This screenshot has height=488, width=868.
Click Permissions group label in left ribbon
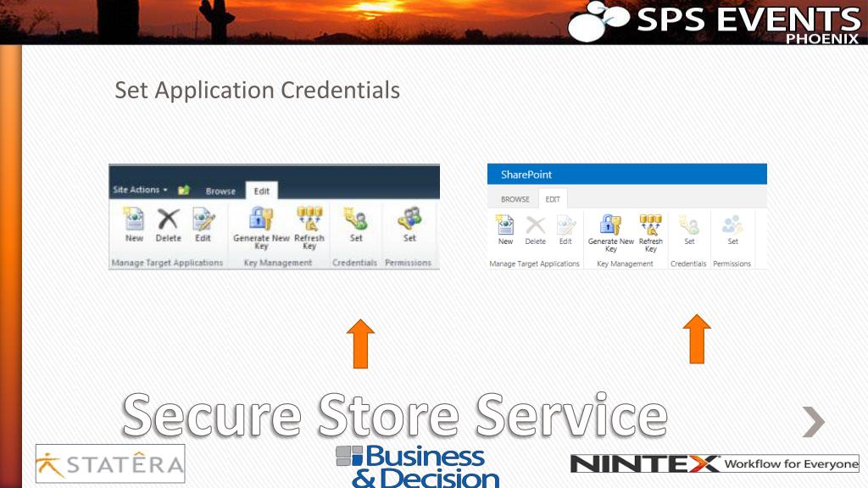coord(408,263)
